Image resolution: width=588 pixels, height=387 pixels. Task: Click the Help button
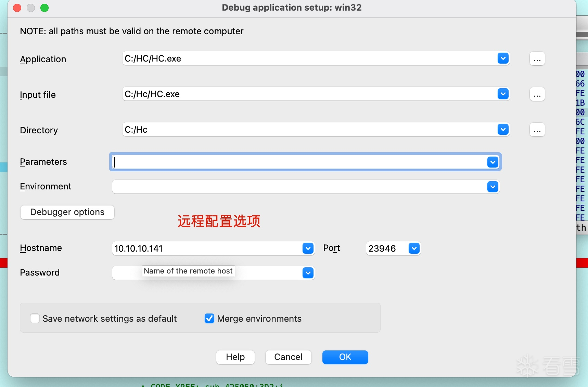pyautogui.click(x=235, y=357)
